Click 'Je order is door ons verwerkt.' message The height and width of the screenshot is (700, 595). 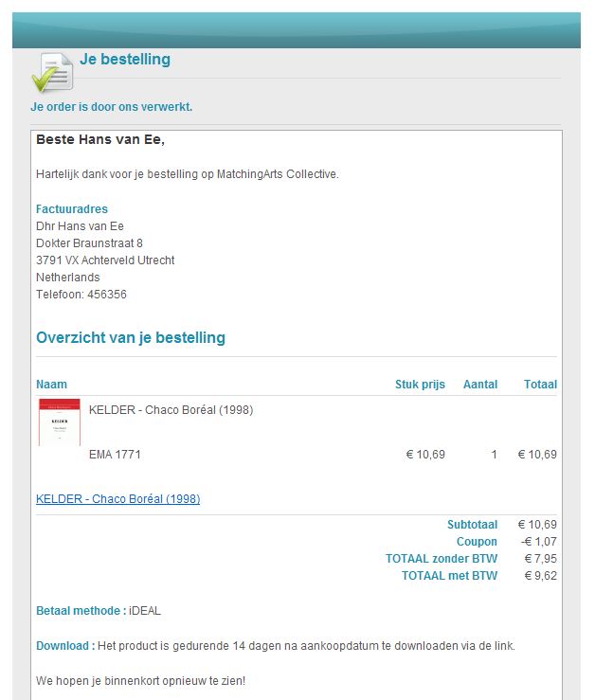pos(111,107)
